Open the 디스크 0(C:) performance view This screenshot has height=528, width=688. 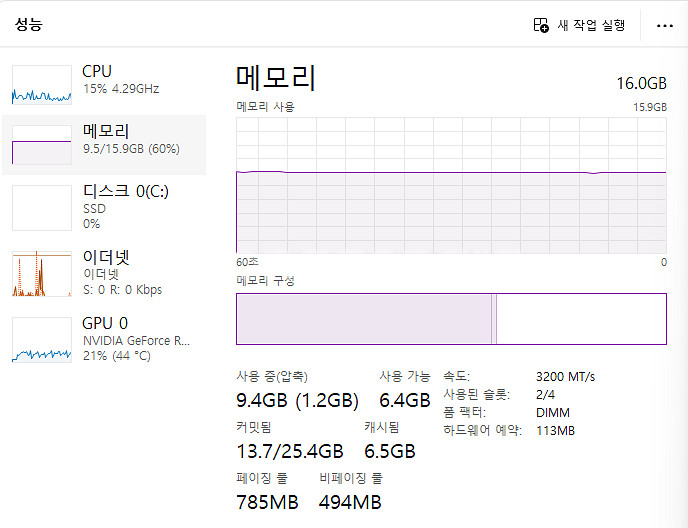click(x=104, y=207)
